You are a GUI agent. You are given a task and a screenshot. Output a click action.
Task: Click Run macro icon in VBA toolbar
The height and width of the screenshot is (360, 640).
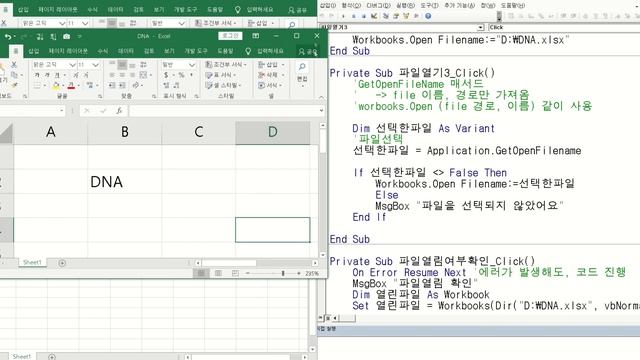tap(343, 16)
